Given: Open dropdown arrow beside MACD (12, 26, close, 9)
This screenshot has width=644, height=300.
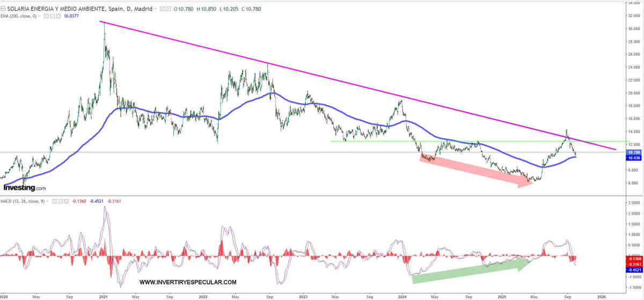Looking at the screenshot, I should 48,201.
